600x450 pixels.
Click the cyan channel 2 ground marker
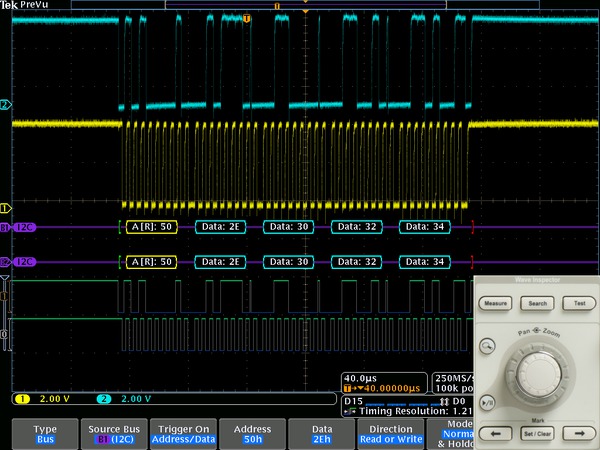pos(5,105)
